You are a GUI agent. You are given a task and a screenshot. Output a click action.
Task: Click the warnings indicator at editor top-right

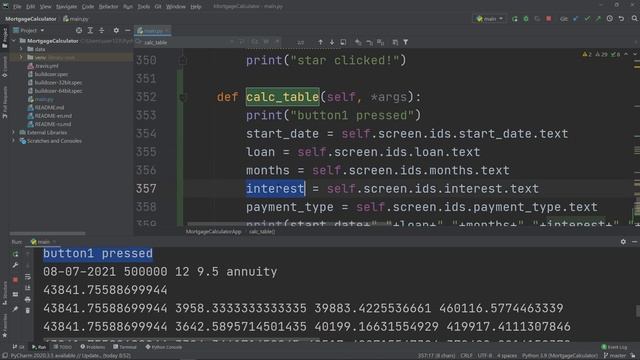point(602,54)
